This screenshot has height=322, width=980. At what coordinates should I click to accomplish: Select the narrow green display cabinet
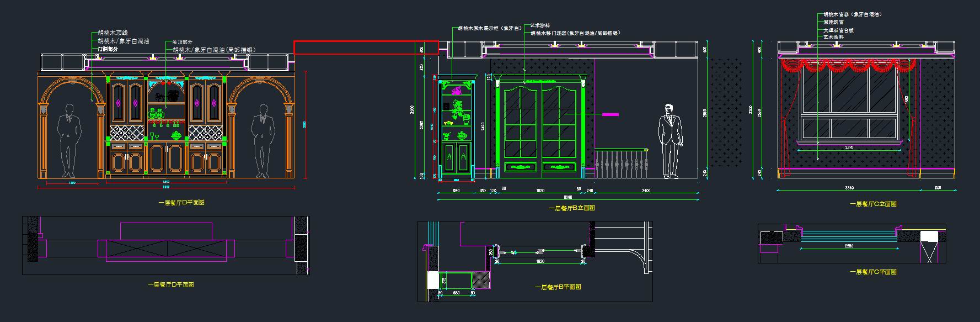[456, 130]
